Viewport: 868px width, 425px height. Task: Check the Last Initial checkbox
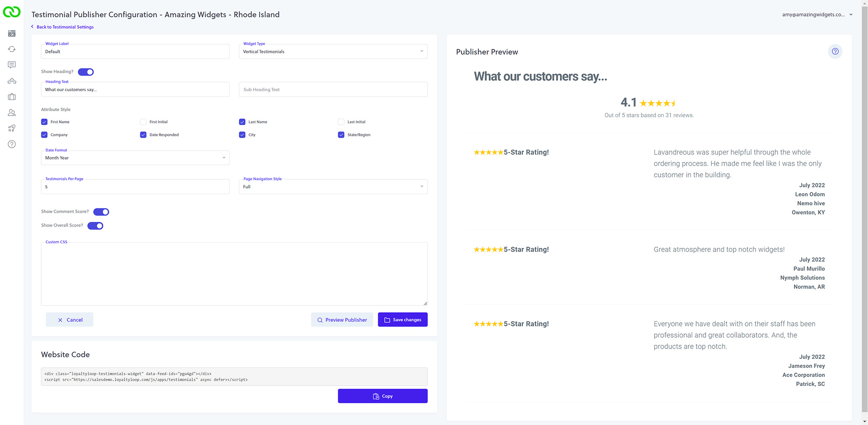[x=341, y=122]
